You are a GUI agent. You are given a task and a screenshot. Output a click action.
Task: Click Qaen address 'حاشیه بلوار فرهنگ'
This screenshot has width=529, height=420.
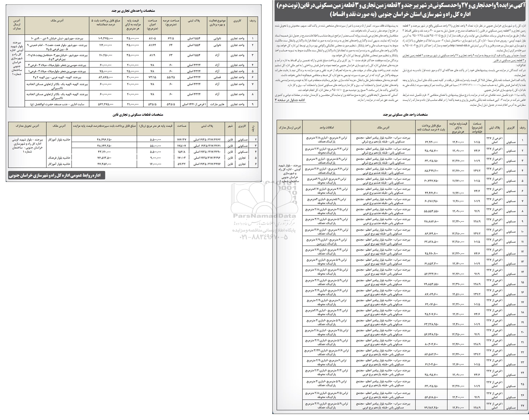coord(59,158)
